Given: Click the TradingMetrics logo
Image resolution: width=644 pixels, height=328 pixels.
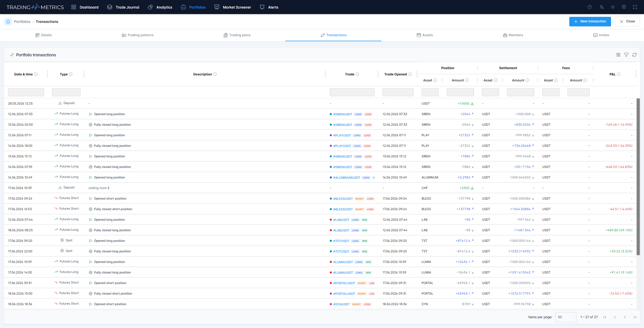Looking at the screenshot, I should click(x=35, y=7).
